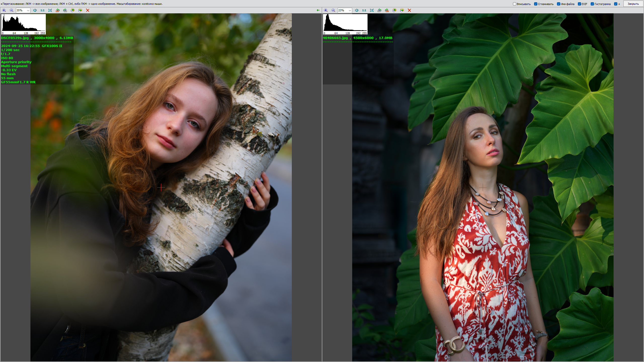The image size is (644, 362).
Task: Zoom out on the left image panel
Action: click(x=12, y=10)
